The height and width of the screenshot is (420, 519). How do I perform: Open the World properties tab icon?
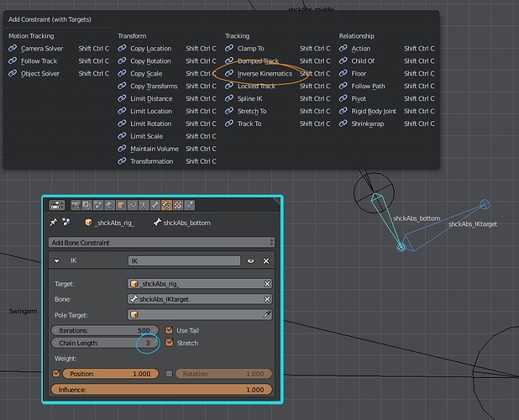click(109, 205)
